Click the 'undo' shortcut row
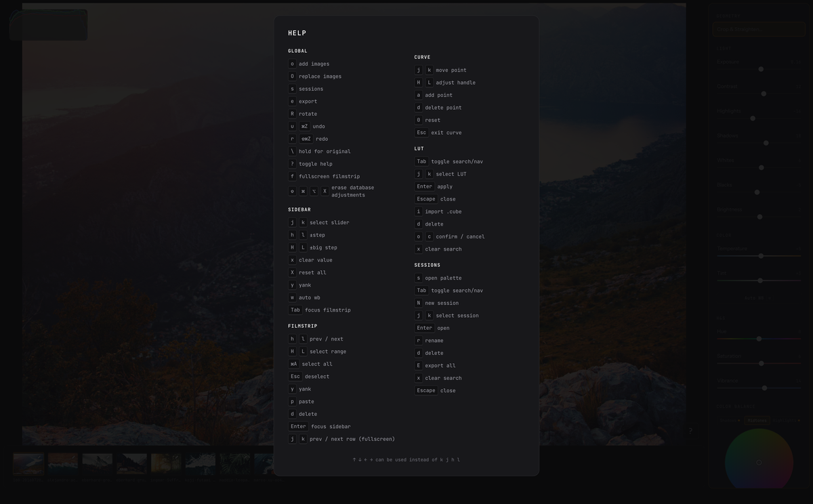Screen dimensions: 813x504 (307, 127)
